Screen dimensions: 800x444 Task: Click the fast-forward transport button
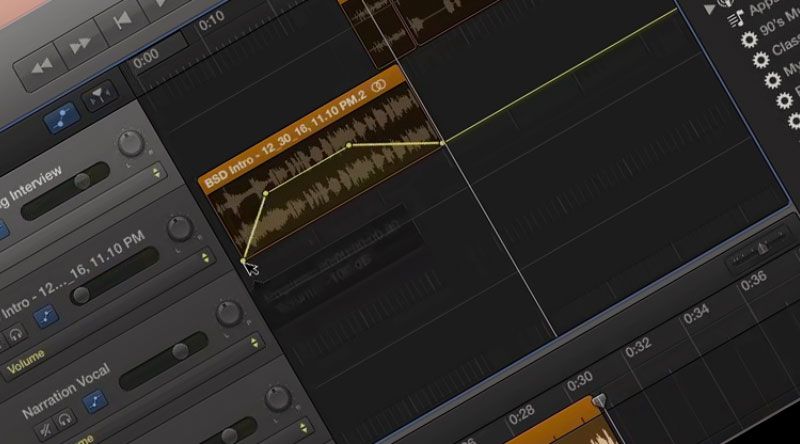click(81, 44)
